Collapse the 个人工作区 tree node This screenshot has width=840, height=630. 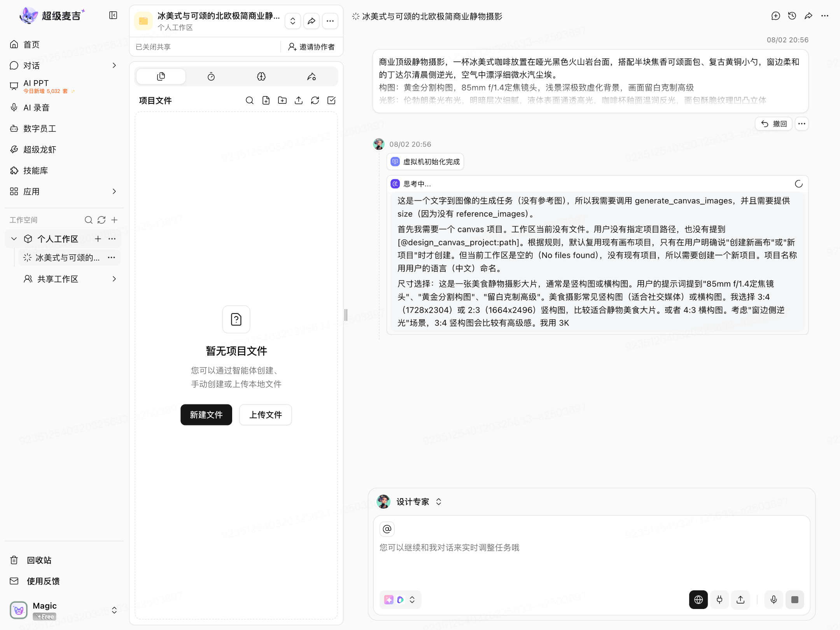14,239
